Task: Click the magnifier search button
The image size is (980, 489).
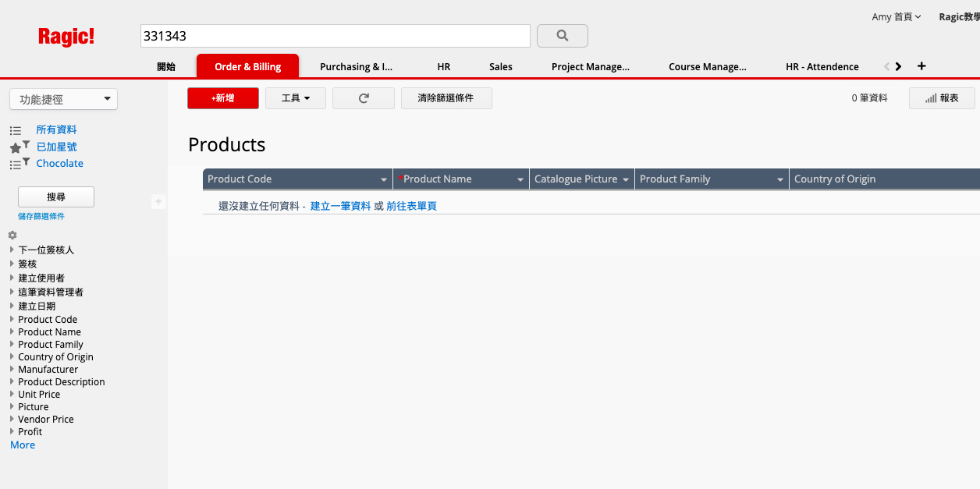Action: point(562,36)
